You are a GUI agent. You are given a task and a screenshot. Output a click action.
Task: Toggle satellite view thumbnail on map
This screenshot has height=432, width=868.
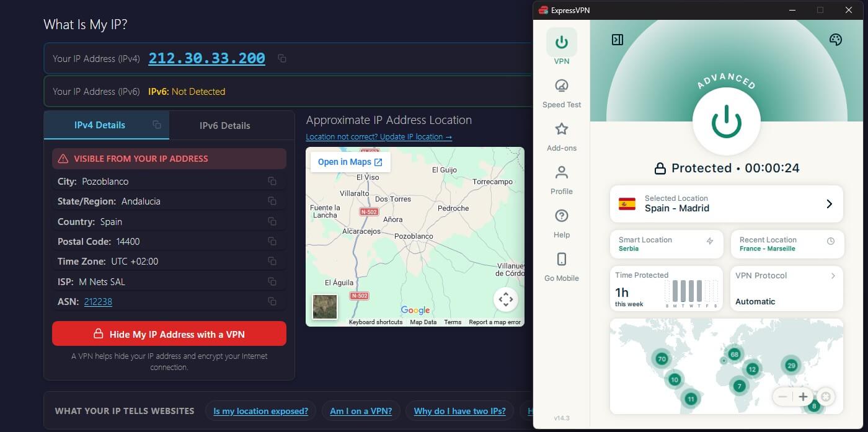pos(325,307)
